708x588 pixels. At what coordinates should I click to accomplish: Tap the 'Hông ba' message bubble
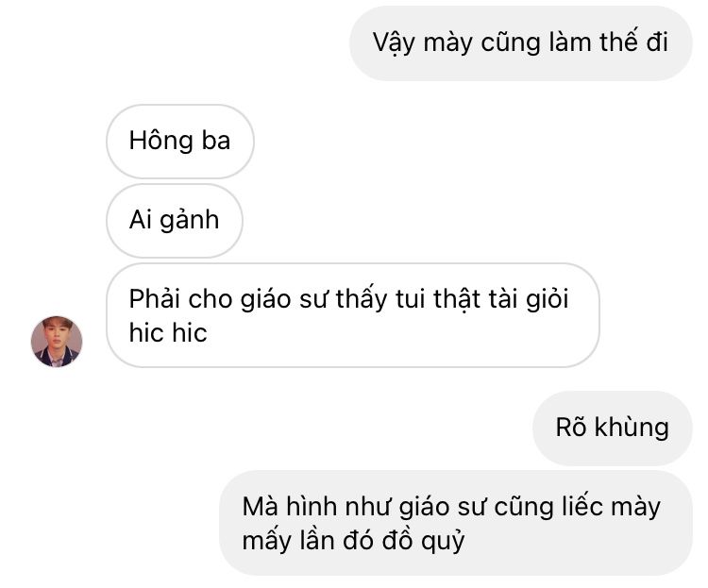click(x=180, y=142)
